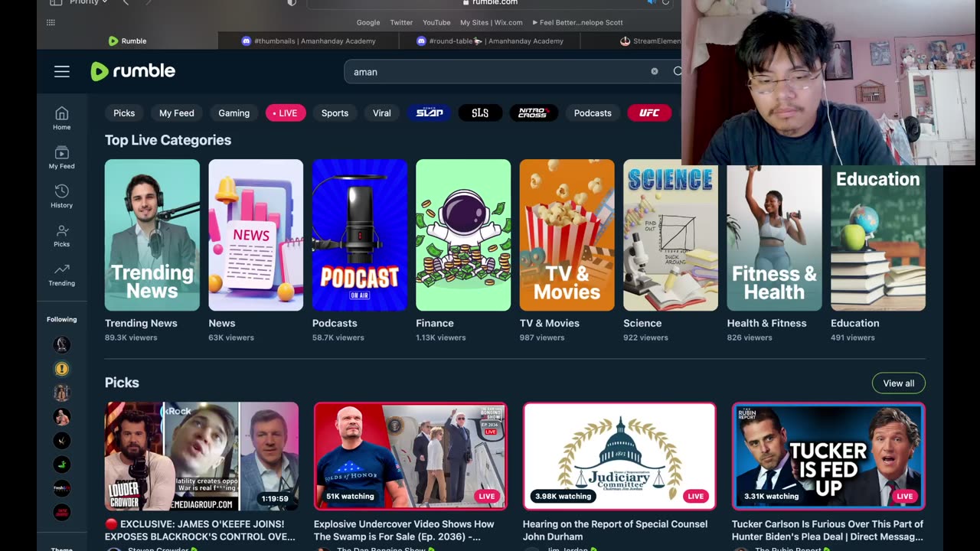Open the last red followed channel avatar
The width and height of the screenshot is (980, 551).
(x=62, y=511)
